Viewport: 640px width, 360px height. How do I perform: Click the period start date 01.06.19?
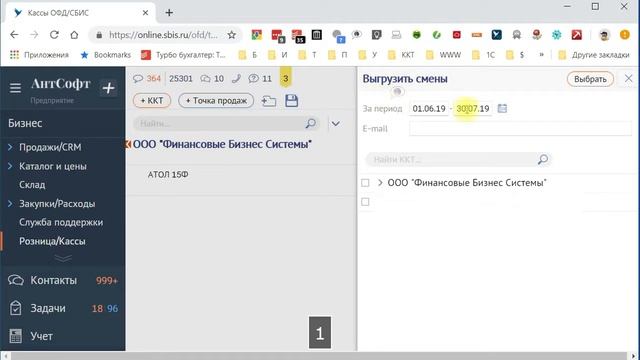coord(429,109)
